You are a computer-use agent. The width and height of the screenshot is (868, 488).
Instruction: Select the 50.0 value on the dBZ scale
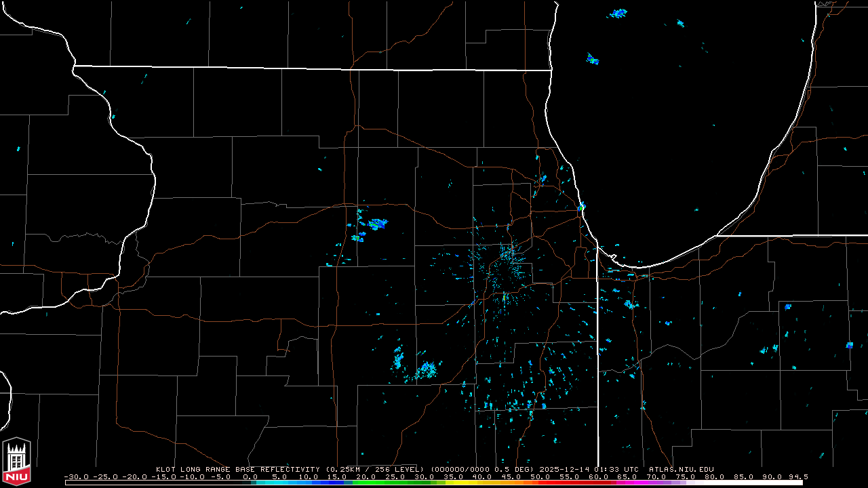pyautogui.click(x=540, y=476)
